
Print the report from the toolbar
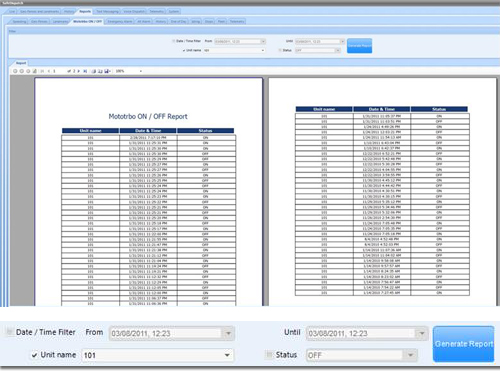point(94,71)
